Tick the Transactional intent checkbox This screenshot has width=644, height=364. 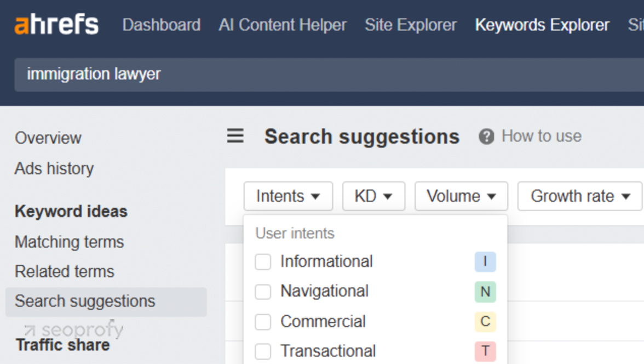pos(263,351)
